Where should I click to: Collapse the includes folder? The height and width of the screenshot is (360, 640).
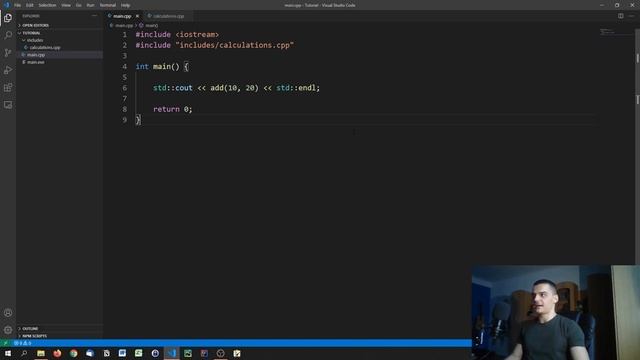pos(35,40)
